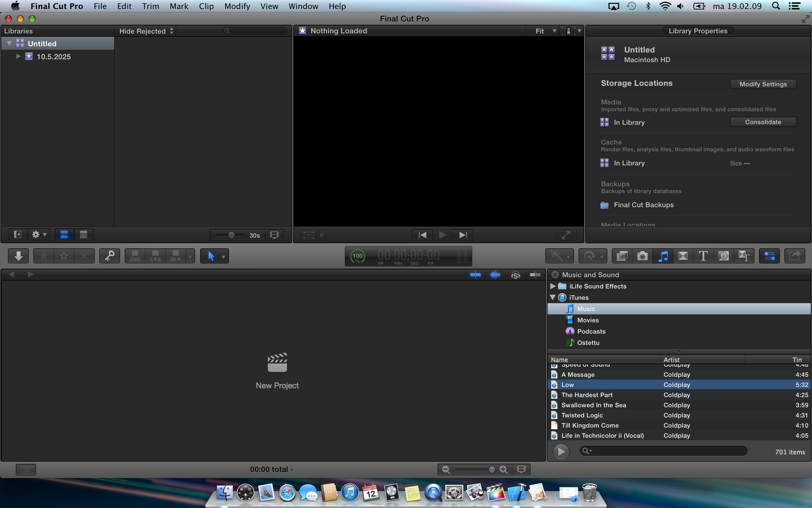This screenshot has height=508, width=812.
Task: Switch browser to list view
Action: click(x=83, y=235)
